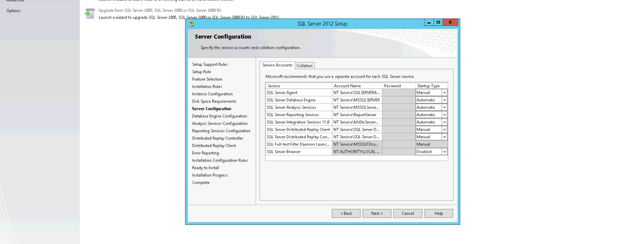Click the Back button
Screen dimensions: 644x244
(346, 213)
